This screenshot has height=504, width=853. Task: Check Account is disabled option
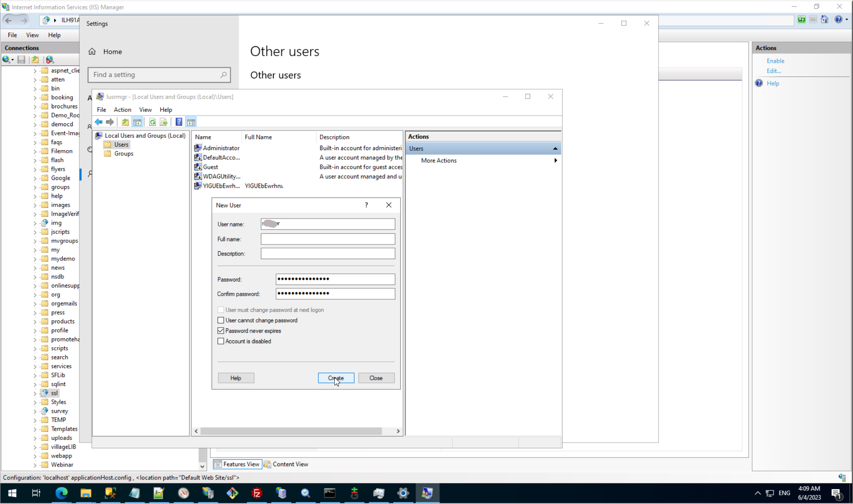[221, 342]
